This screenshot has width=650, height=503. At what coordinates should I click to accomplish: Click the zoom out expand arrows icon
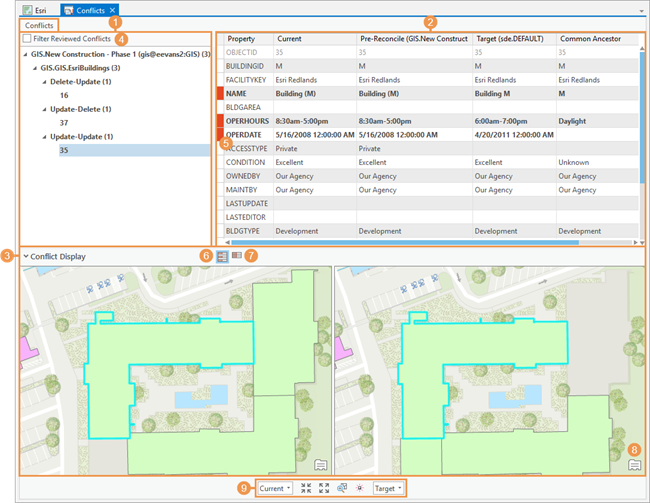(324, 488)
